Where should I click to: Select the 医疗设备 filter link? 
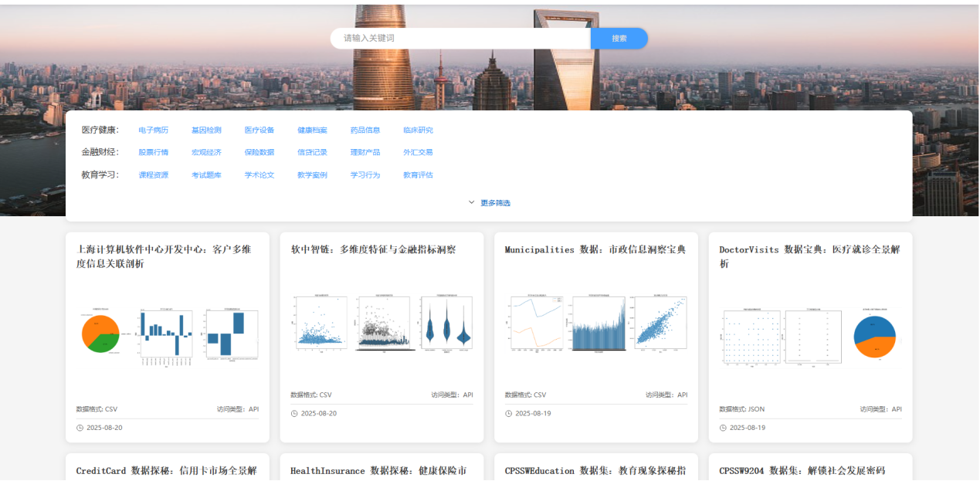259,130
